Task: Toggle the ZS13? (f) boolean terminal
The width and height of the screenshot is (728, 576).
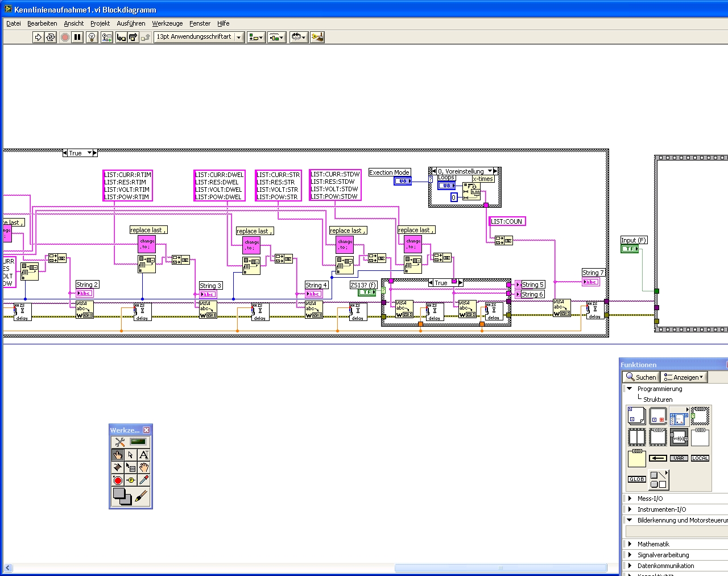Action: coord(367,293)
